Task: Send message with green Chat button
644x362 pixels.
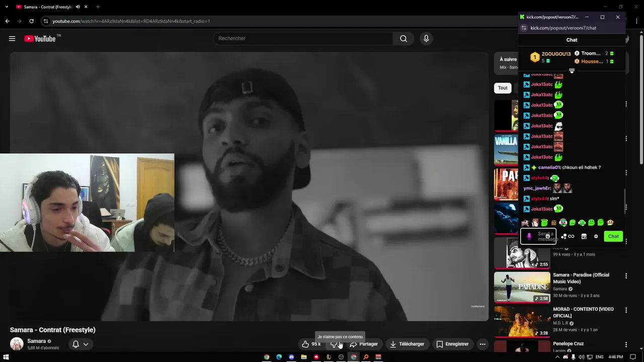Action: [613, 236]
